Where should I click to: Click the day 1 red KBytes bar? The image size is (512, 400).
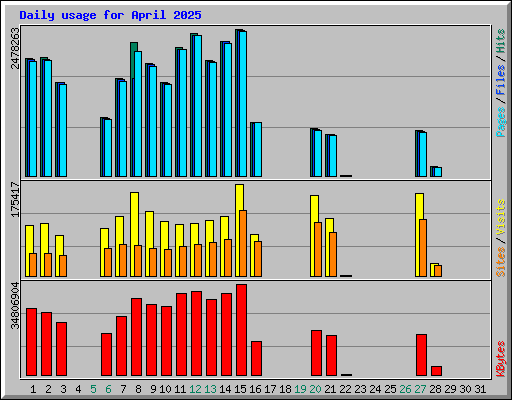31,342
